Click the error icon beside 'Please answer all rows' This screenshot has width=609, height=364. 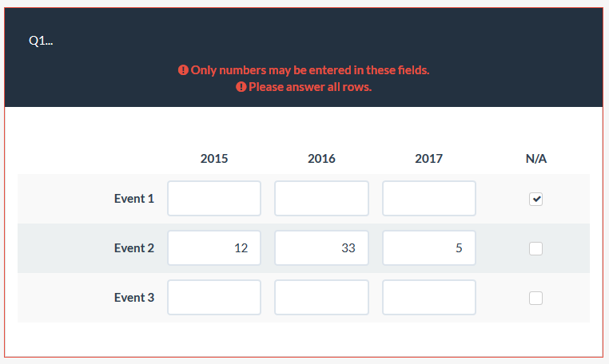(x=241, y=87)
